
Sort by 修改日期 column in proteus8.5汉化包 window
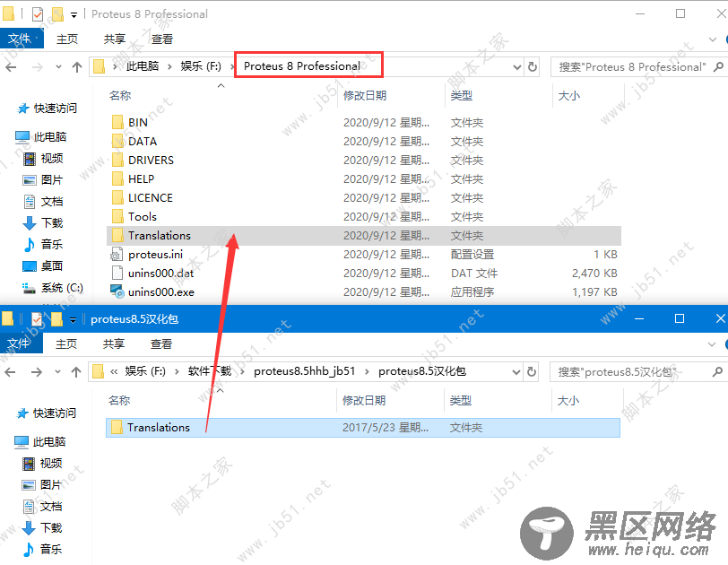364,401
